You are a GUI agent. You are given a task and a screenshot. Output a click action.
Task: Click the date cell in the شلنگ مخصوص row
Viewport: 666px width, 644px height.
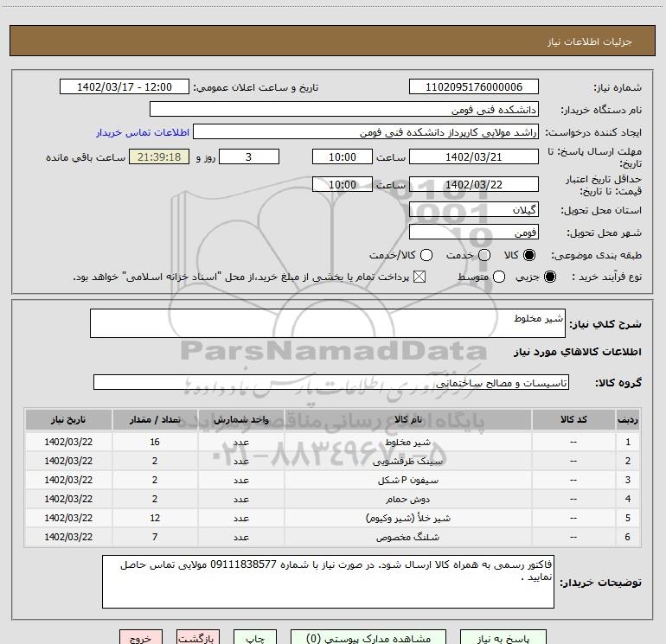click(x=68, y=537)
